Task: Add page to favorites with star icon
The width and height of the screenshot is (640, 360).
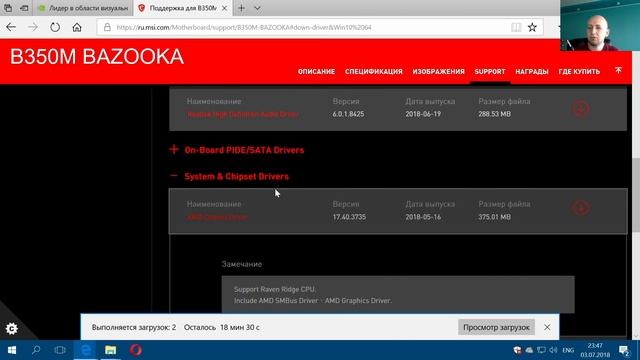Action: click(532, 27)
